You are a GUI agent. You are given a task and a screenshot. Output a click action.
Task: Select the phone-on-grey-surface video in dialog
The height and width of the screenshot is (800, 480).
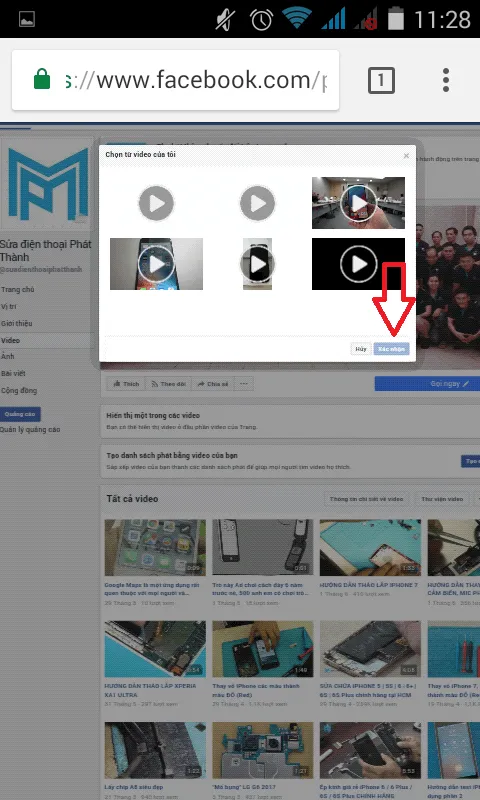pos(156,264)
